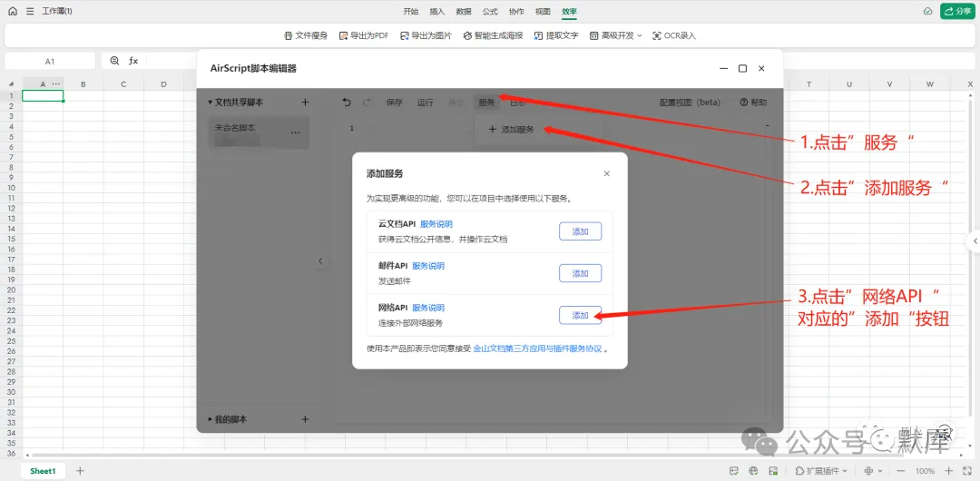Viewport: 980px width, 481px height.
Task: Click the fullscreen icon in the status bar
Action: point(967,471)
